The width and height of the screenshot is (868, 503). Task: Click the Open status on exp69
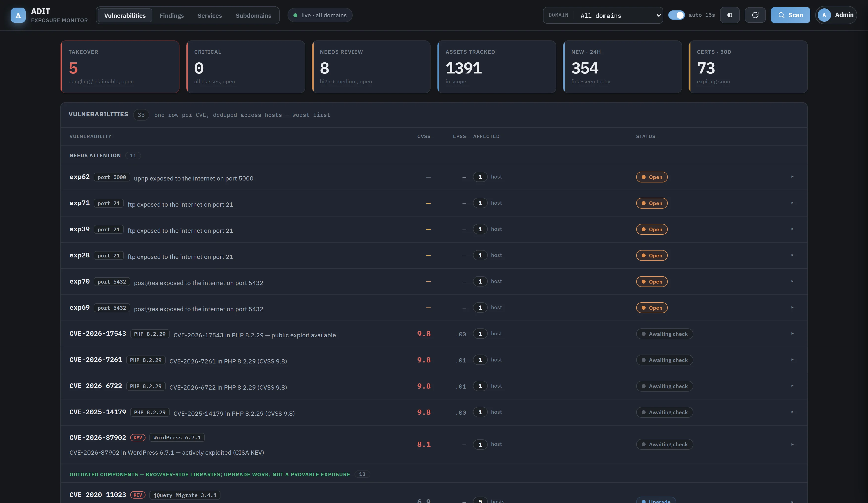(652, 308)
